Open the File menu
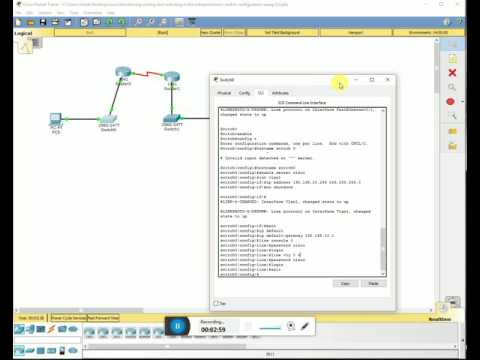The width and height of the screenshot is (480, 360). (19, 12)
